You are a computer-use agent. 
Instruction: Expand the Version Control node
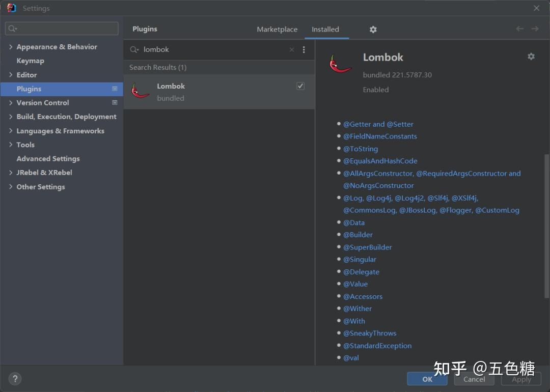pos(11,102)
